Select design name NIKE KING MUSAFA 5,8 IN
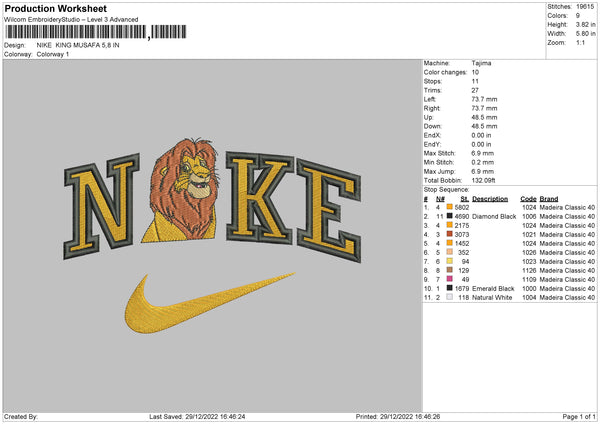Screen dimensions: 600x424 coord(78,45)
